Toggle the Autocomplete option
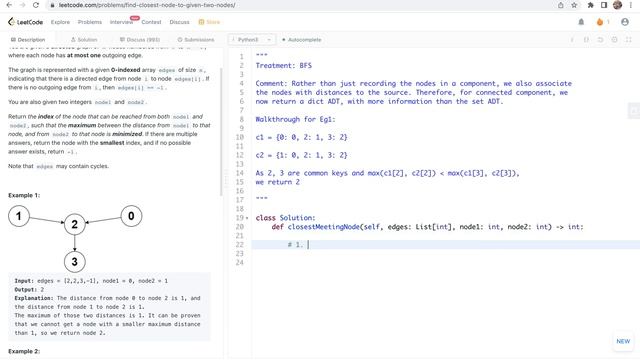The width and height of the screenshot is (640, 360). pyautogui.click(x=302, y=40)
